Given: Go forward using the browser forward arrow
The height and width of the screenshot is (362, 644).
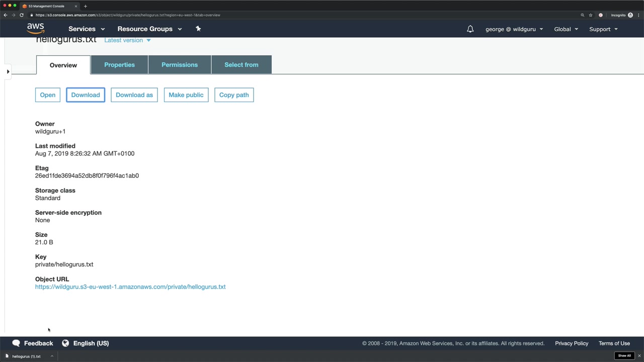Looking at the screenshot, I should coord(14,15).
